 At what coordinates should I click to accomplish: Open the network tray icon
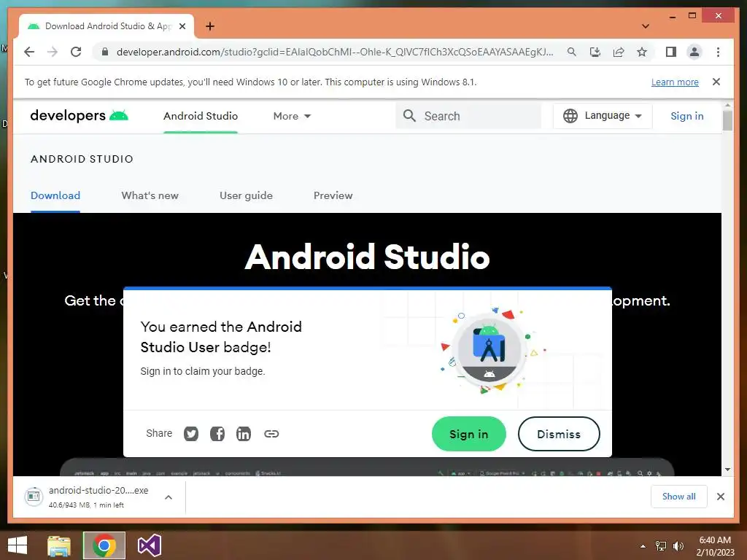pos(661,546)
